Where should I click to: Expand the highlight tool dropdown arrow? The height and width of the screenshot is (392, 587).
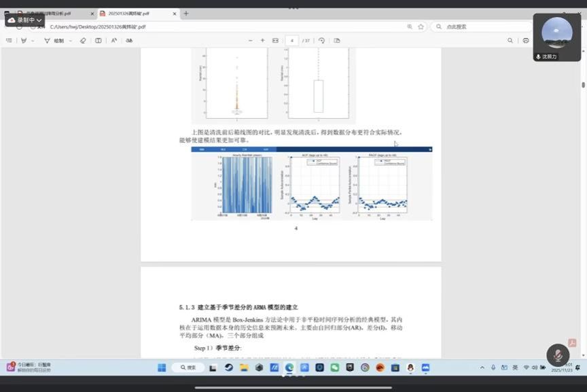click(33, 41)
